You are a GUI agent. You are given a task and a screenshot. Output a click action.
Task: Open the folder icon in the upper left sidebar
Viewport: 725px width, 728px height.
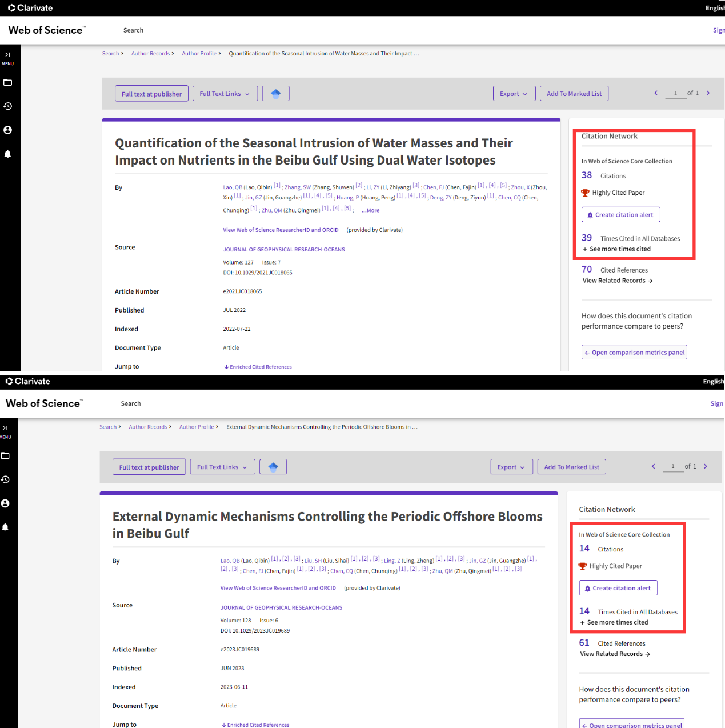click(7, 83)
